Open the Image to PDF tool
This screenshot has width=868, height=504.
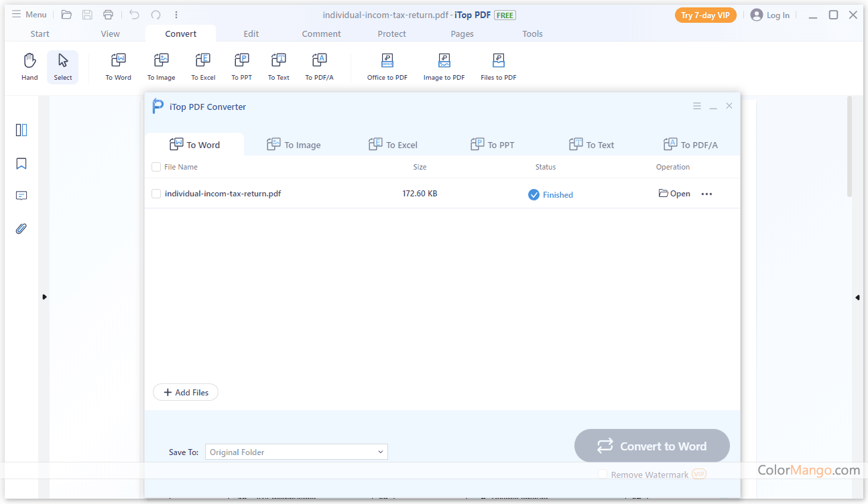[x=444, y=67]
